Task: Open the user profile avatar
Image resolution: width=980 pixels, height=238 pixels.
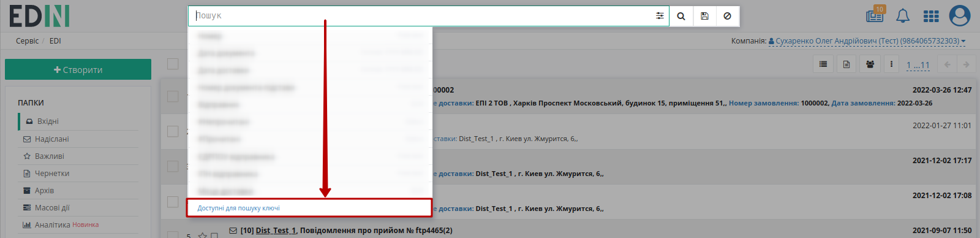Action: click(x=960, y=16)
